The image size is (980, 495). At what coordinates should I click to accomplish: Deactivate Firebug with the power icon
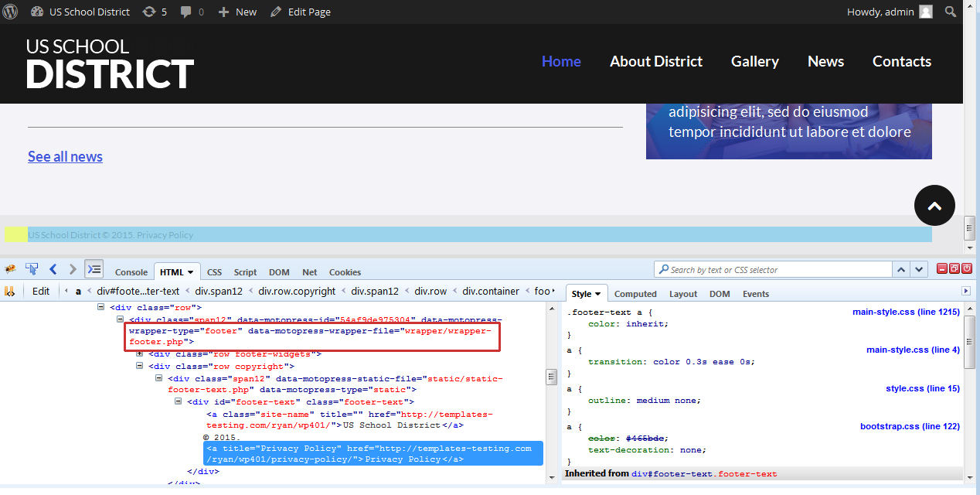click(967, 268)
